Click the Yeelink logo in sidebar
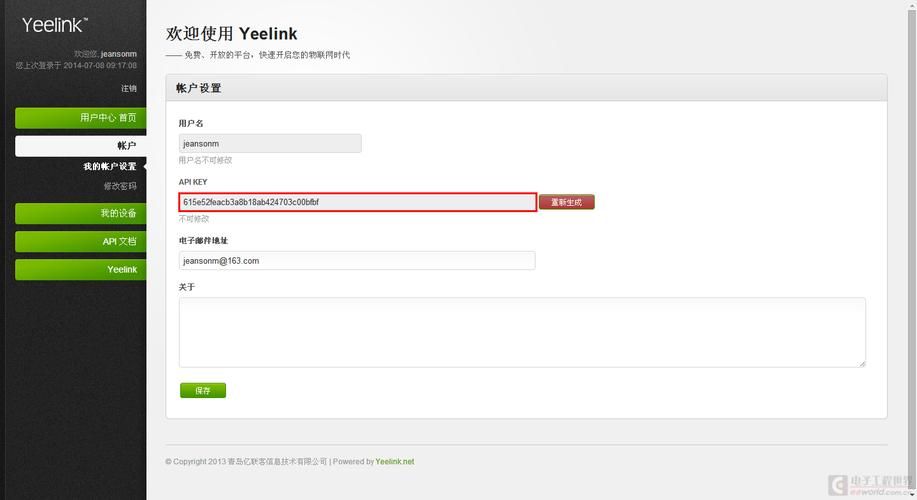This screenshot has height=500, width=917. (x=55, y=25)
